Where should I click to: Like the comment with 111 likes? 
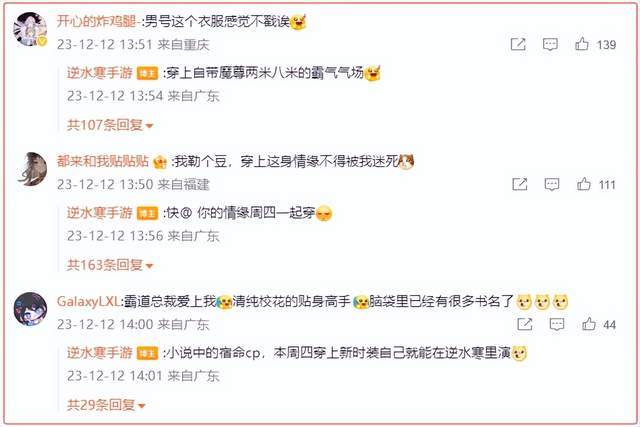click(x=584, y=184)
